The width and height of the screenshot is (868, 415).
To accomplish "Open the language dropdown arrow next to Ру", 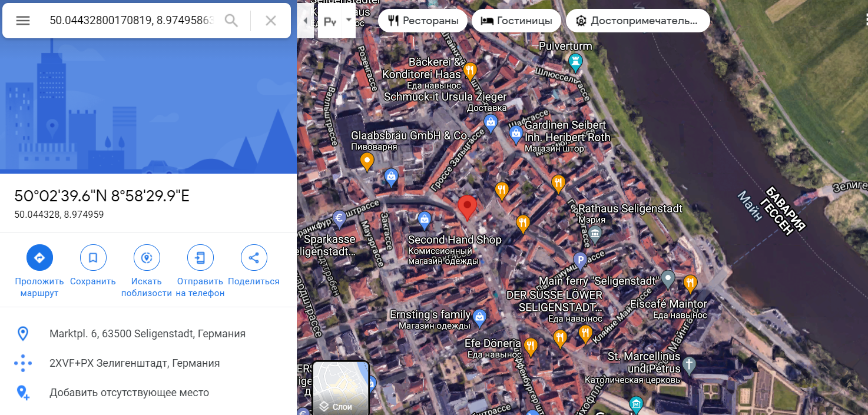I will point(349,19).
